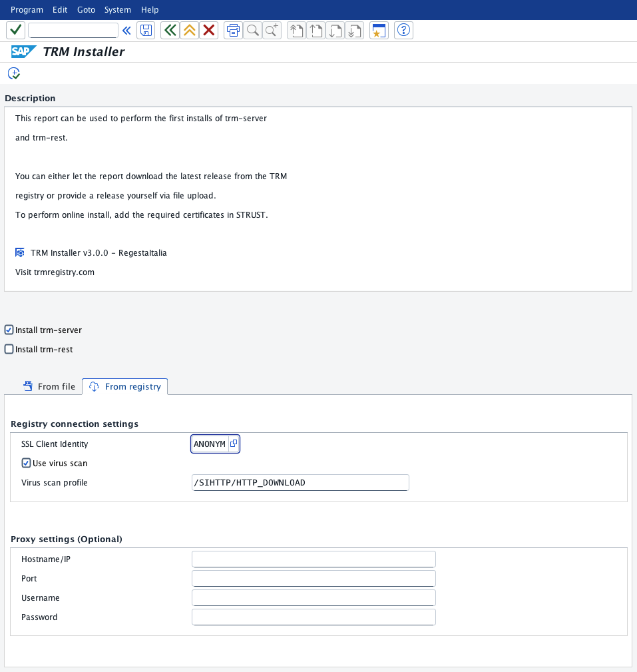
Task: Uncheck Install trm-server checkbox
Action: tap(9, 330)
